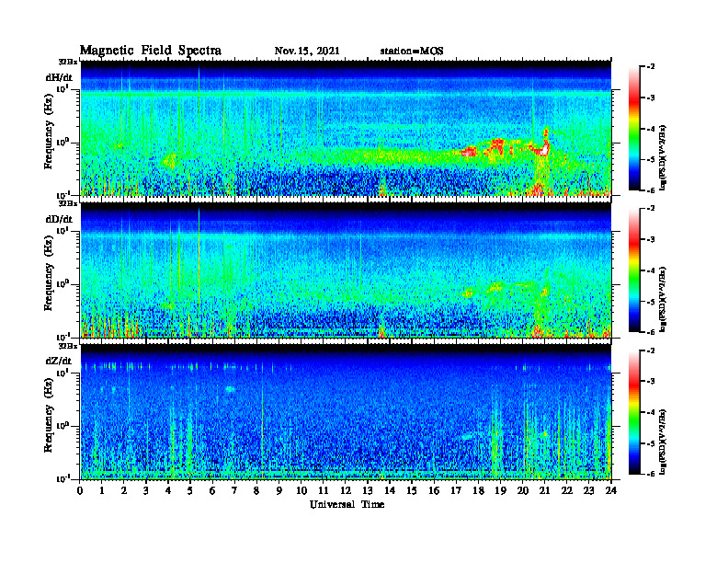The height and width of the screenshot is (563, 728).
Task: Click the dD/dt spectrogram plot
Action: [346, 270]
